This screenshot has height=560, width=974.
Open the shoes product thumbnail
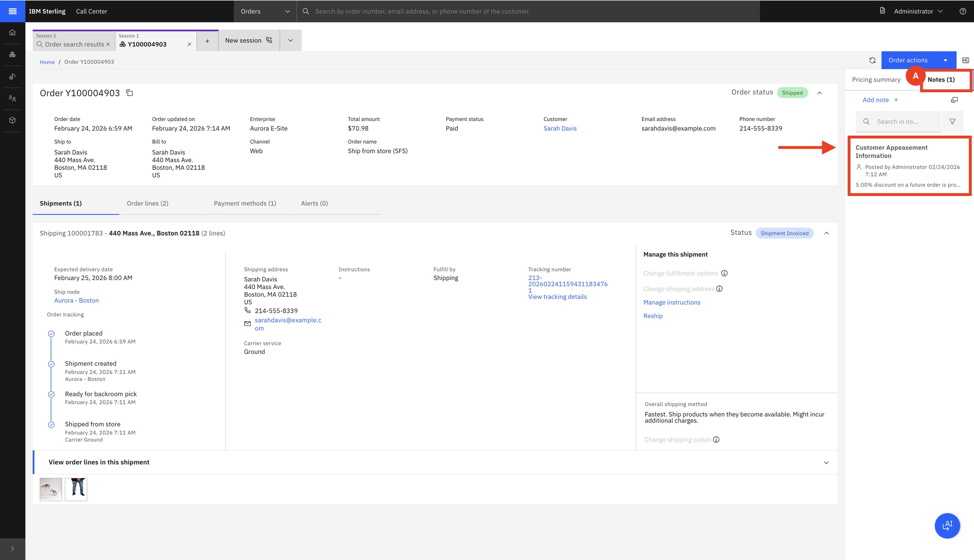click(x=51, y=489)
